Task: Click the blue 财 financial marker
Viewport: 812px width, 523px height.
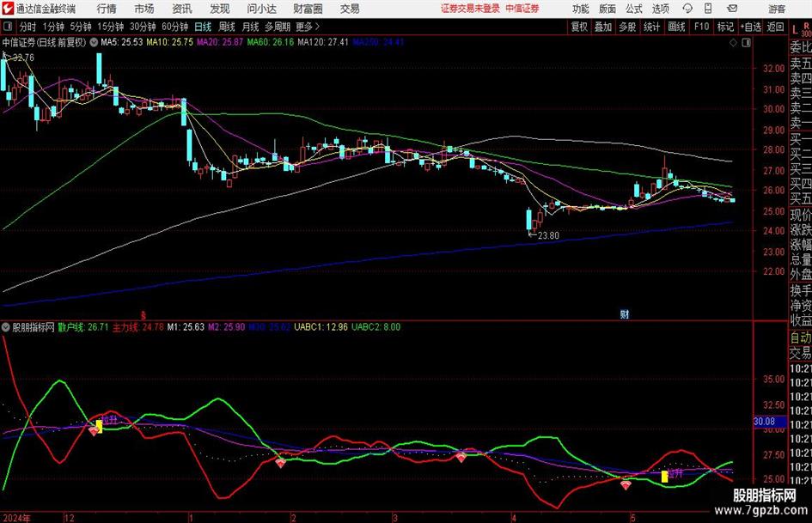Action: pos(625,314)
